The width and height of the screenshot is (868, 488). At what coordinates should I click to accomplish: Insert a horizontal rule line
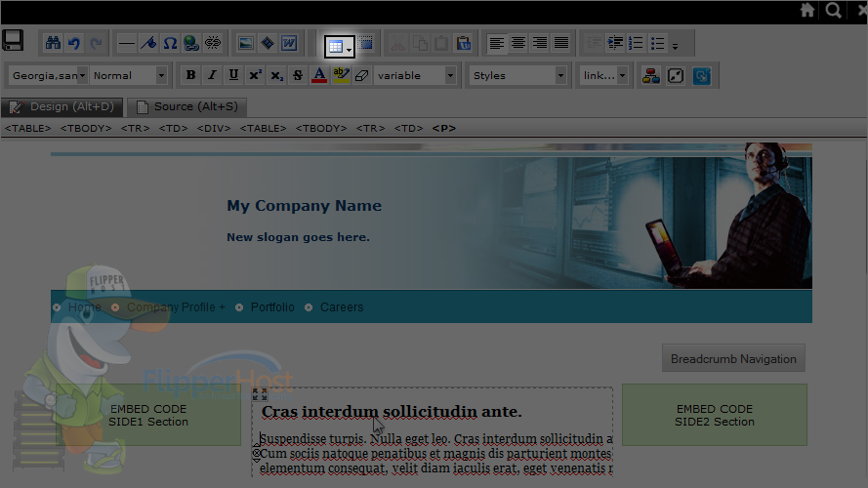(127, 43)
